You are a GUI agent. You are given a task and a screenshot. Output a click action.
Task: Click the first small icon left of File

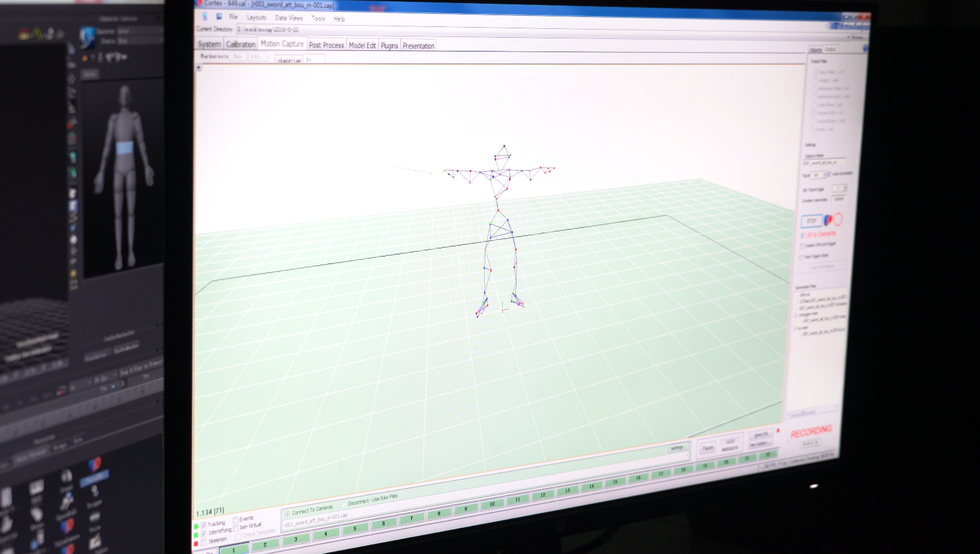pos(205,17)
